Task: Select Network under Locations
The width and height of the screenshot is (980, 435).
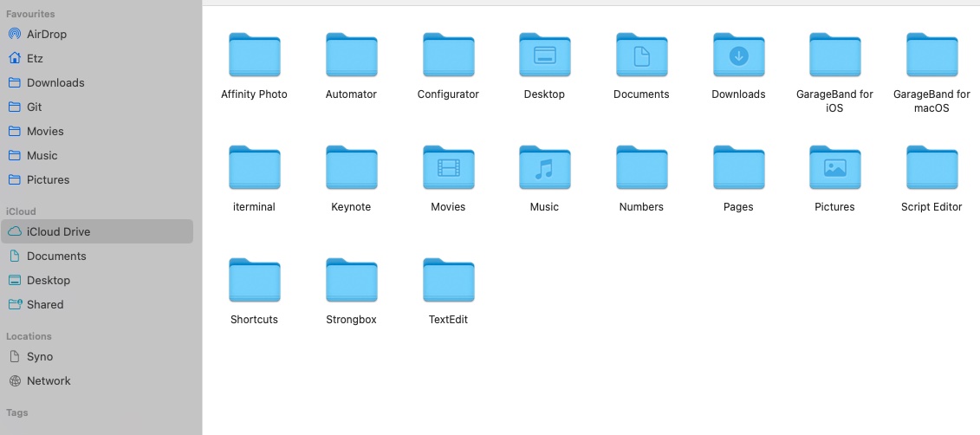Action: (x=97, y=381)
